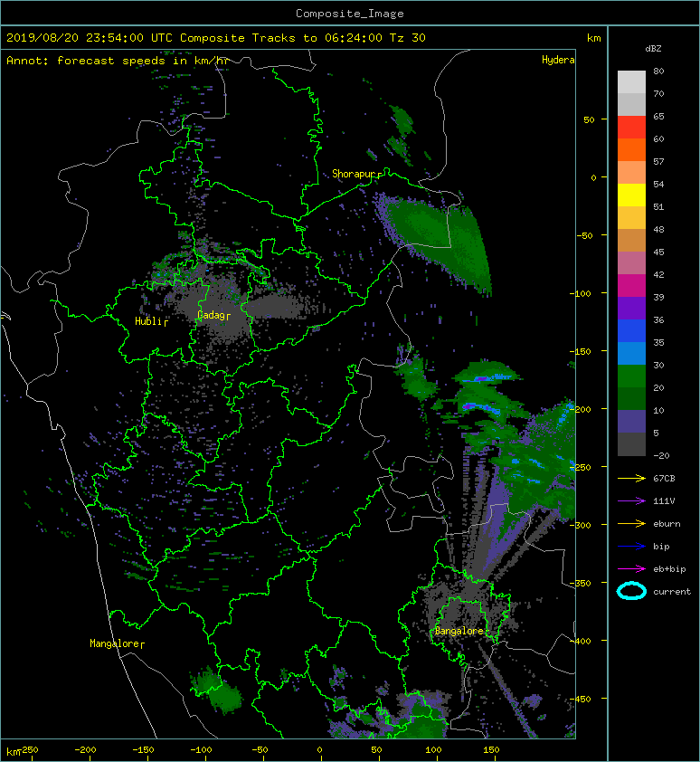Click the -200 tick on horizontal km axis
This screenshot has width=700, height=762.
coord(86,750)
